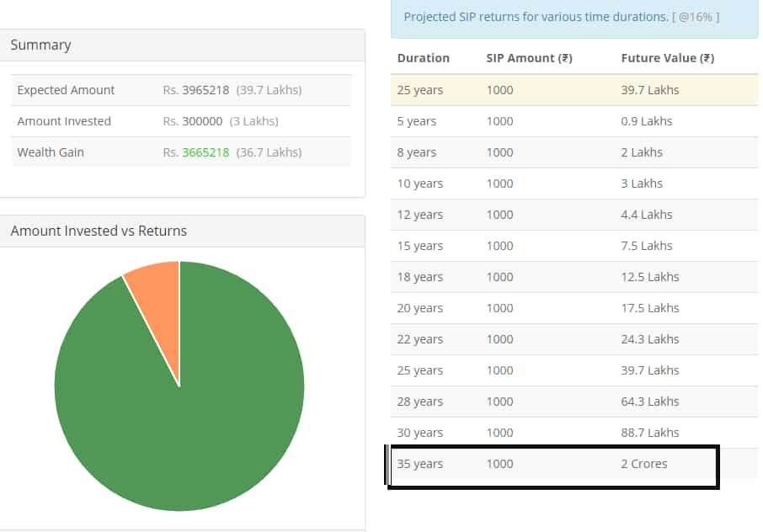Select the "22 years" duration cell
The height and width of the screenshot is (532, 763).
pyautogui.click(x=420, y=339)
